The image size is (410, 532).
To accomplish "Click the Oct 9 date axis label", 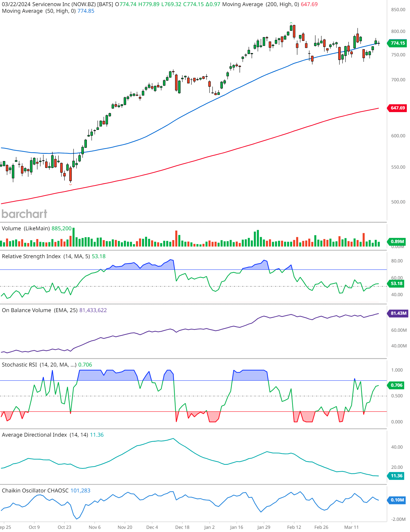I will point(34,527).
